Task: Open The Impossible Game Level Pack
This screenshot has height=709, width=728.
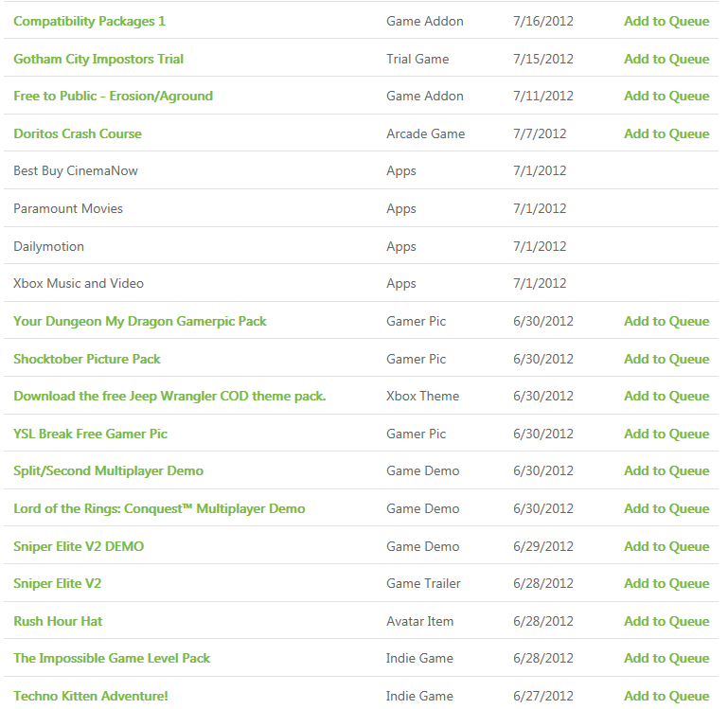Action: click(112, 659)
